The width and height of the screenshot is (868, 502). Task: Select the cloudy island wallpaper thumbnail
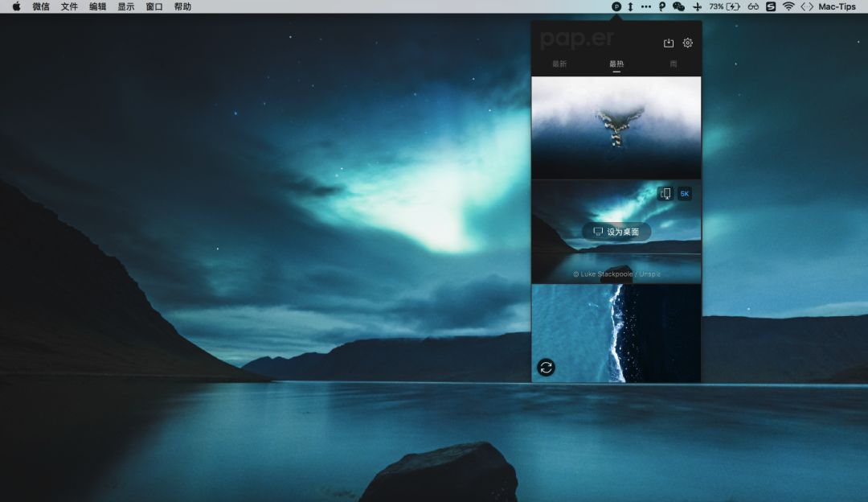coord(616,127)
